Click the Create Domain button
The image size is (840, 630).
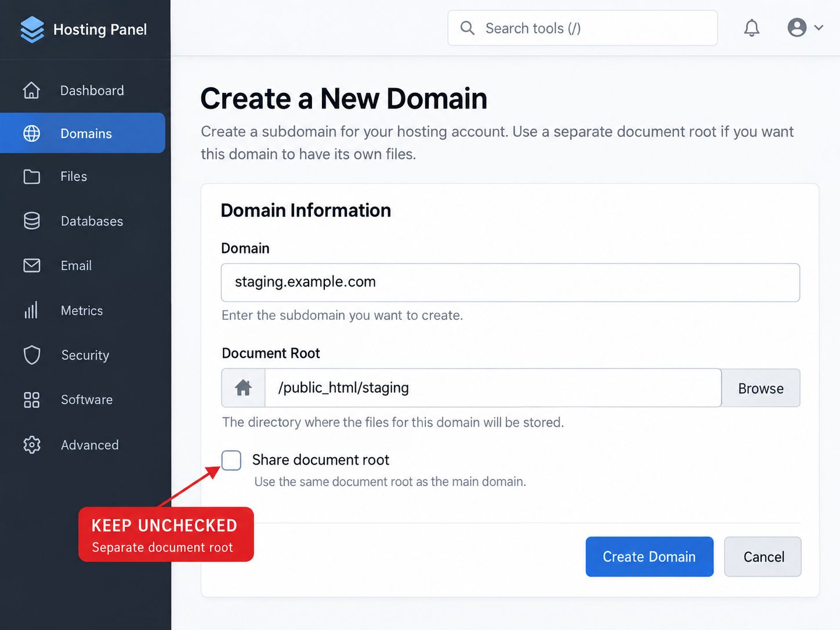[649, 556]
